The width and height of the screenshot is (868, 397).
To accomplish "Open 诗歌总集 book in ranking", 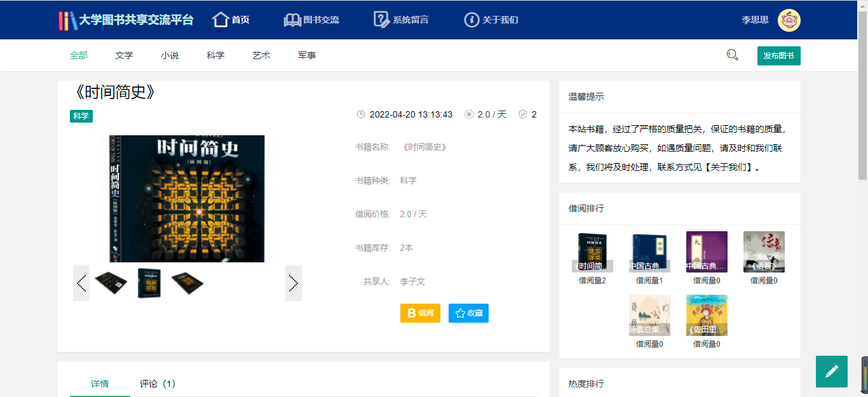I will point(649,315).
